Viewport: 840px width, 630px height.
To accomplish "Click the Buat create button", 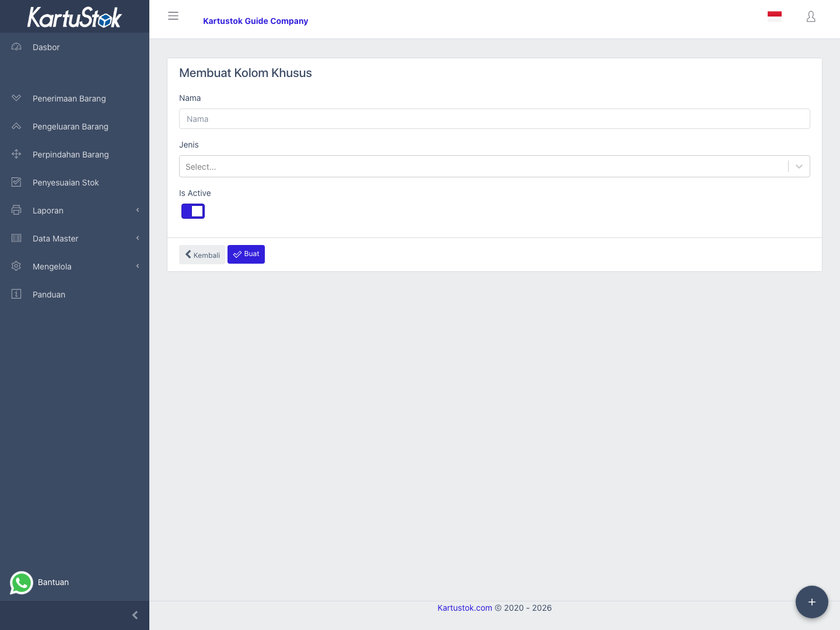I will 246,254.
